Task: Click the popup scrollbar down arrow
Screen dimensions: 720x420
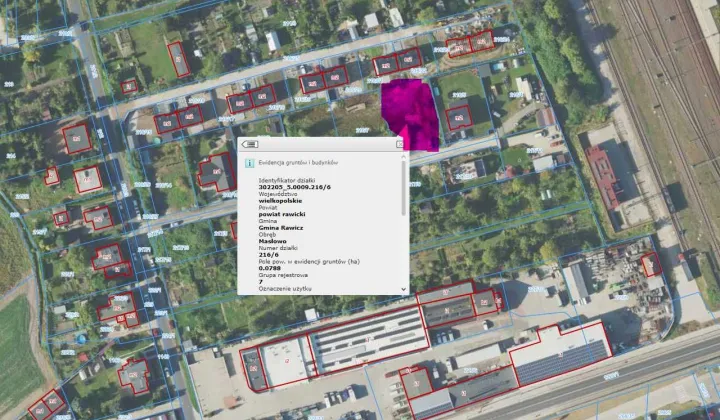Action: 405,289
